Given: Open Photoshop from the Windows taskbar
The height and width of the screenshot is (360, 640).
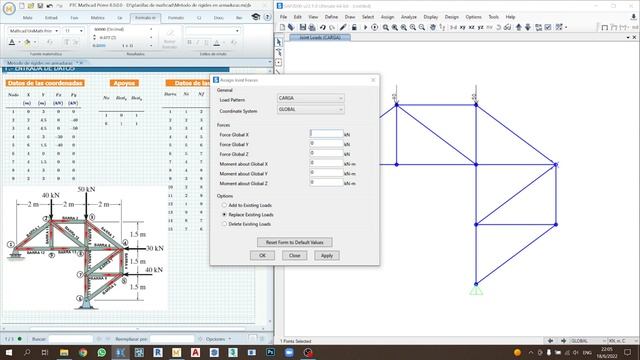Looking at the screenshot, I should click(x=270, y=352).
